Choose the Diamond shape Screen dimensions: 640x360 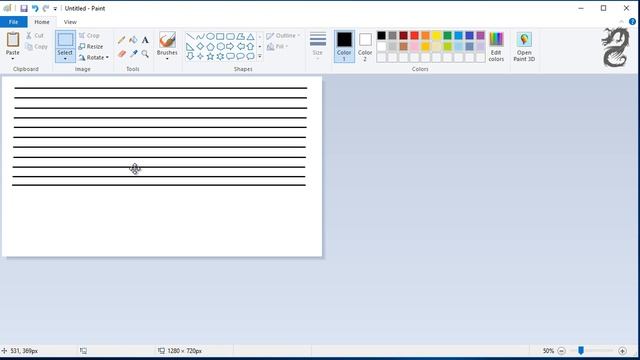200,47
